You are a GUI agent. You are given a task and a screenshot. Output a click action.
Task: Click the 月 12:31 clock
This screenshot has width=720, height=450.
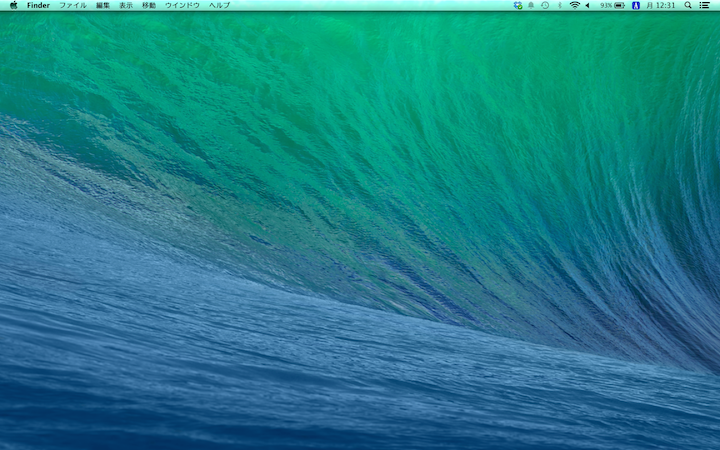click(661, 5)
